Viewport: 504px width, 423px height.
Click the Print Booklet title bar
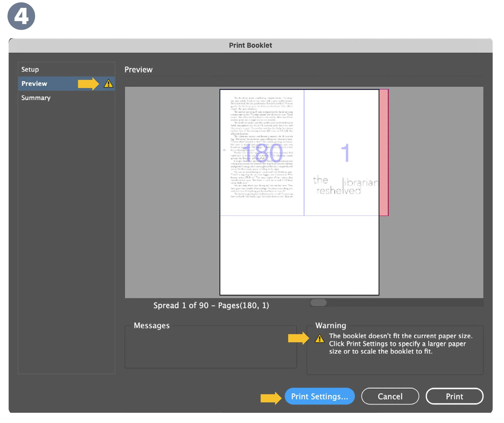point(250,45)
